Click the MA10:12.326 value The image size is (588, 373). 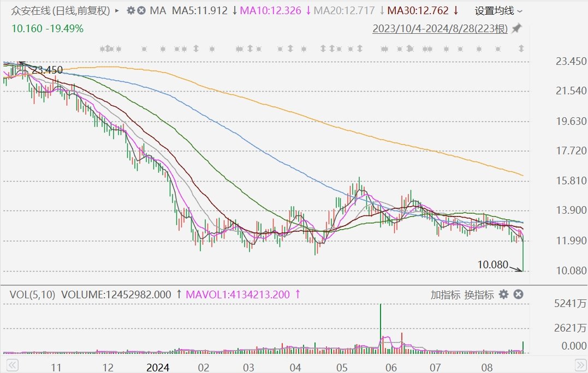coord(270,10)
